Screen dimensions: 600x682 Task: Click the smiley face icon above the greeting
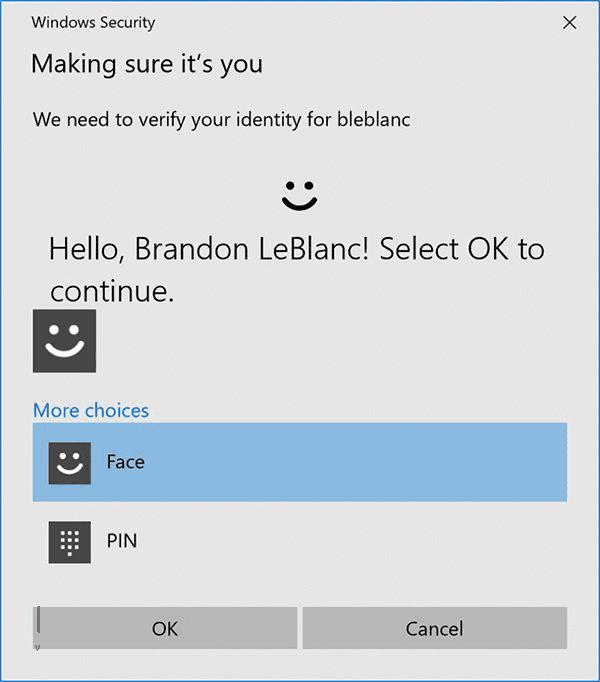[299, 194]
